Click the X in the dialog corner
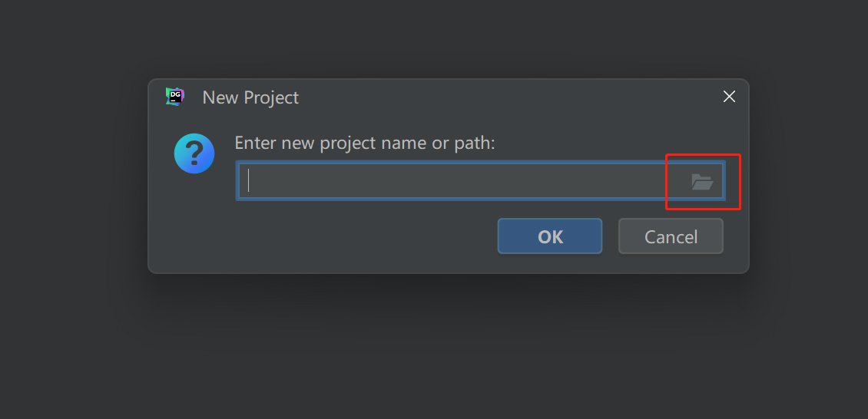Image resolution: width=868 pixels, height=419 pixels. pos(729,97)
